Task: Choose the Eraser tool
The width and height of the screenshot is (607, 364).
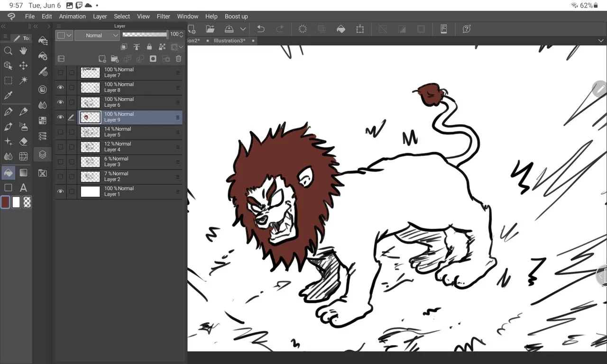Action: pos(23,141)
